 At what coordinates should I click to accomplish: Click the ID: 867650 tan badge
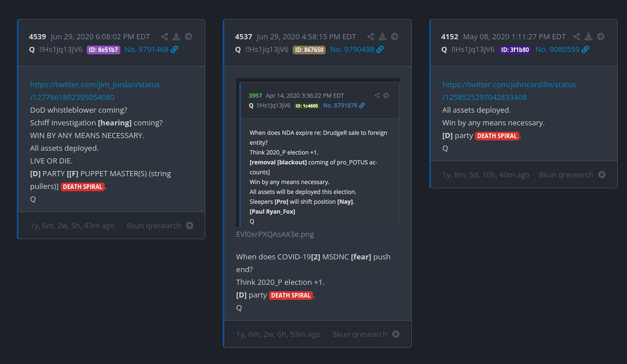309,50
